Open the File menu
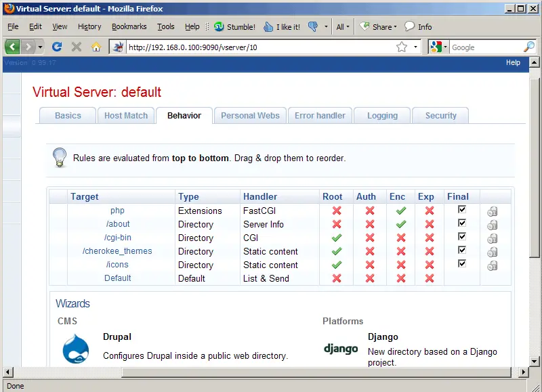Screen dimensions: 542x392 click(x=13, y=26)
